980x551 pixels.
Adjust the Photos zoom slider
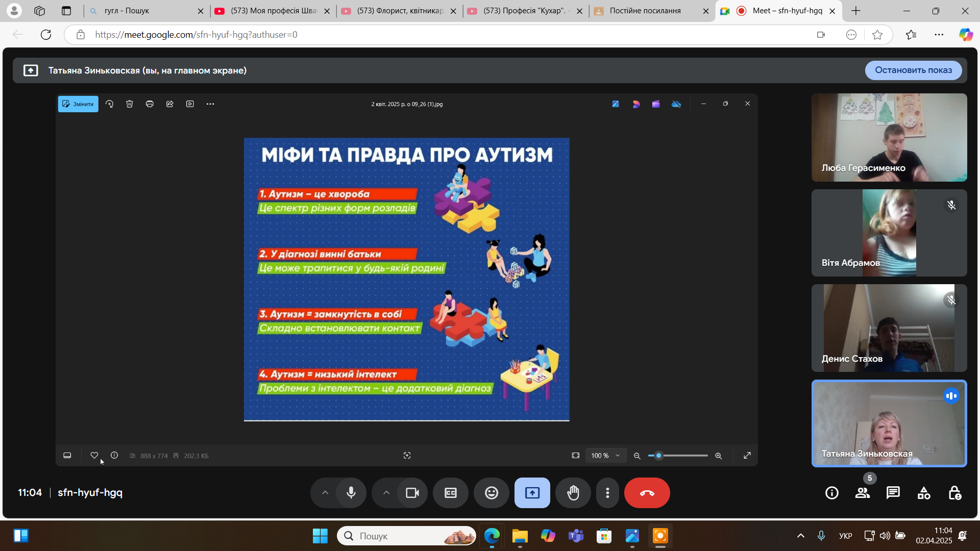pyautogui.click(x=678, y=456)
